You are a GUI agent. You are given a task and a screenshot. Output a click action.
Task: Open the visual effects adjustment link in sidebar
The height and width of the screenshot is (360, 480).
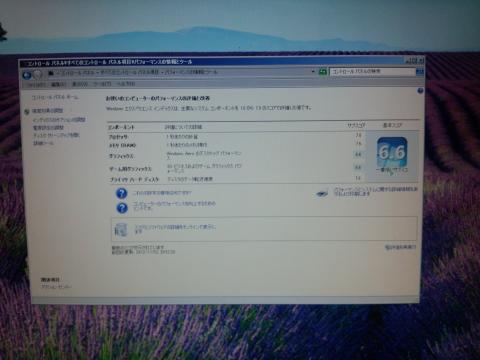pyautogui.click(x=48, y=111)
